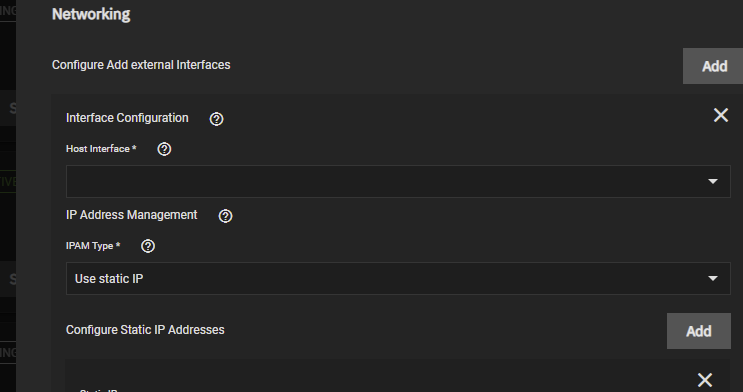The height and width of the screenshot is (392, 743).
Task: Click 'Configure Add external Interfaces' label
Action: pos(141,65)
